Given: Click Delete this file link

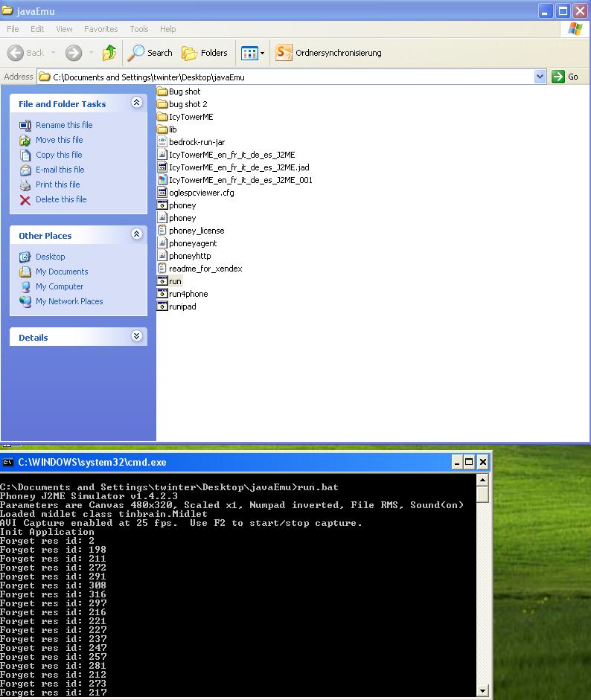Looking at the screenshot, I should point(61,199).
